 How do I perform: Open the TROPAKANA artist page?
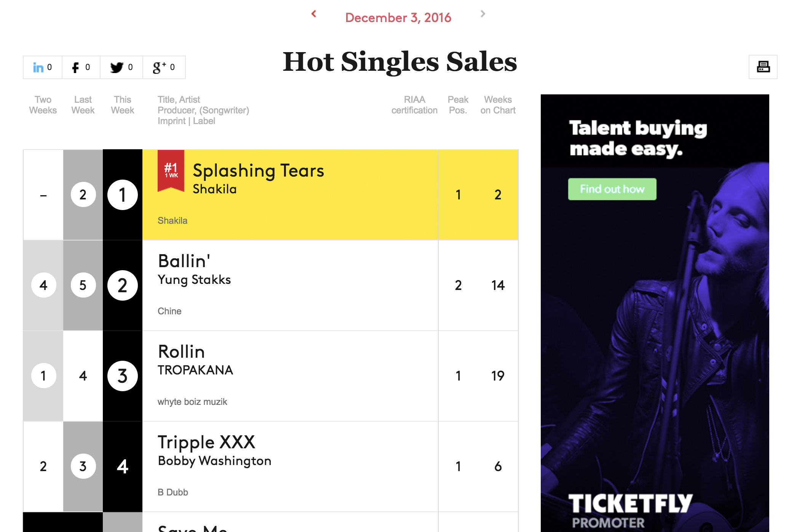pos(195,370)
